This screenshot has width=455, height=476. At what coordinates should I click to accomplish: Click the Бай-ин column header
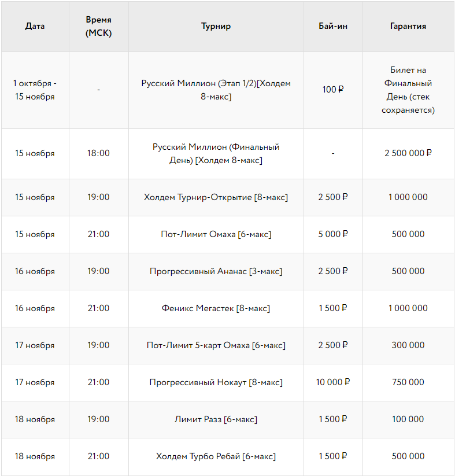point(333,26)
